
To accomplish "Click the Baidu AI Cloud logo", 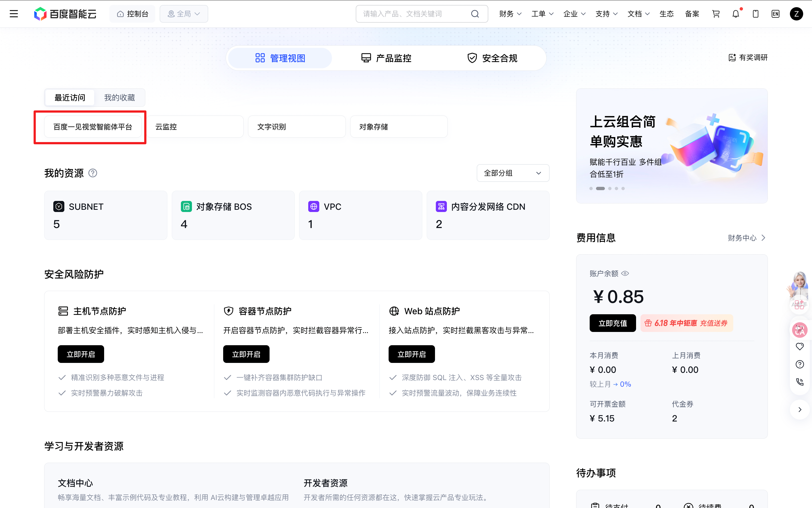I will tap(65, 14).
